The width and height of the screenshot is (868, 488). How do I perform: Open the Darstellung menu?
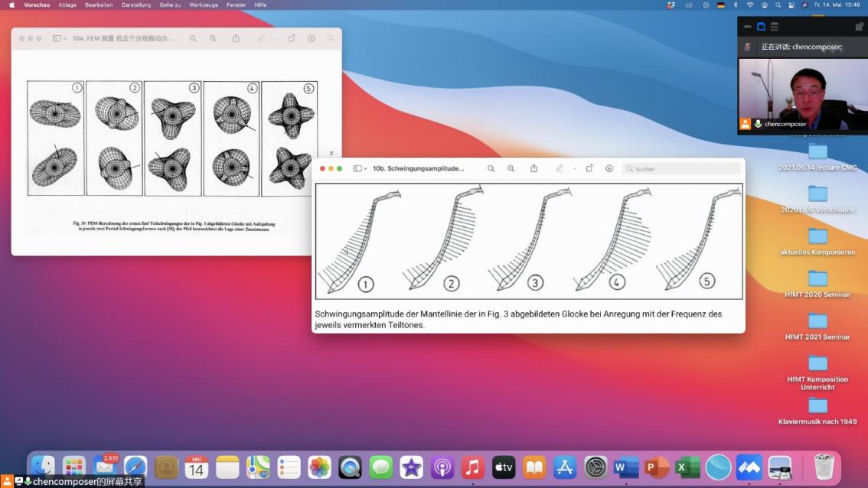pyautogui.click(x=136, y=5)
